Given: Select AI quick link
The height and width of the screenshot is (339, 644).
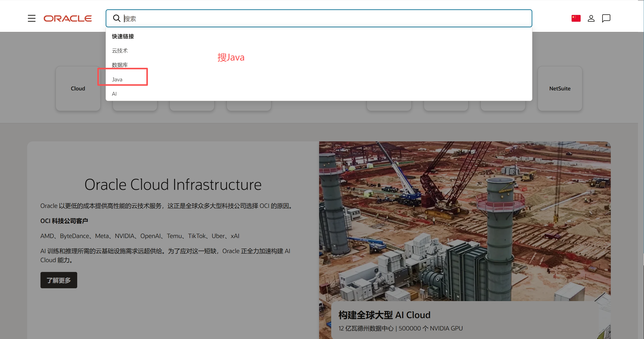Looking at the screenshot, I should [x=114, y=94].
